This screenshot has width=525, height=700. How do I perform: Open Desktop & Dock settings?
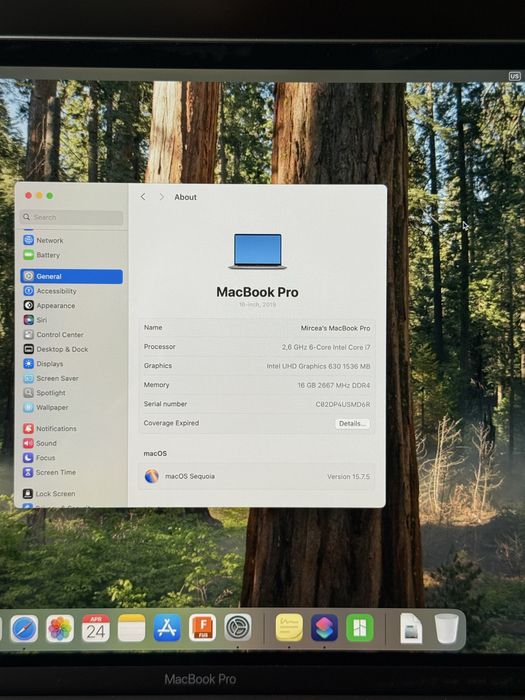[56, 349]
